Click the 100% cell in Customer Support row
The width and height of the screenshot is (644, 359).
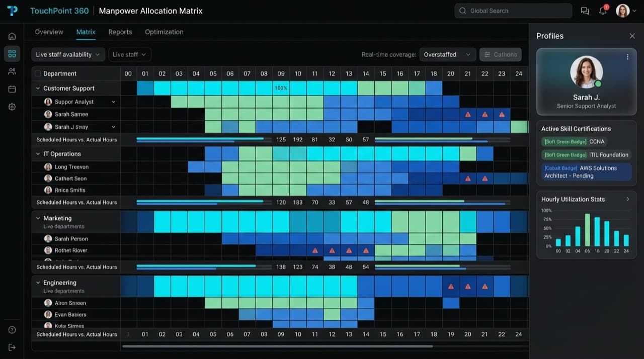pos(281,88)
